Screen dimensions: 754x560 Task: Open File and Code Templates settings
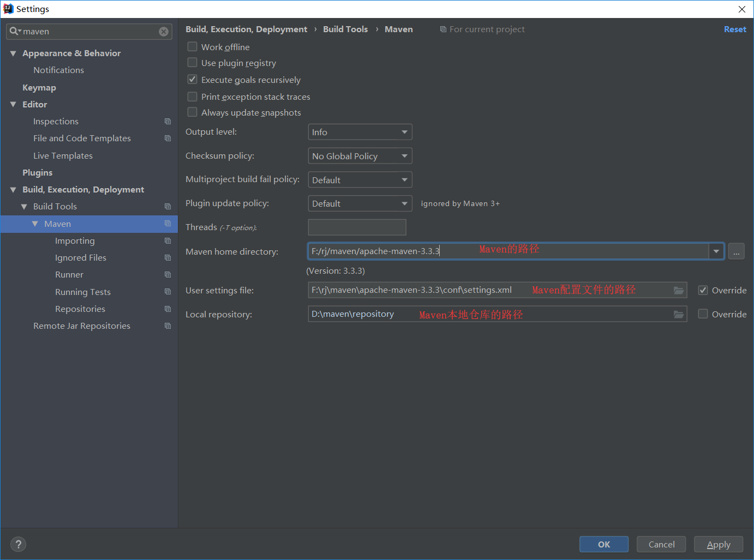point(82,139)
